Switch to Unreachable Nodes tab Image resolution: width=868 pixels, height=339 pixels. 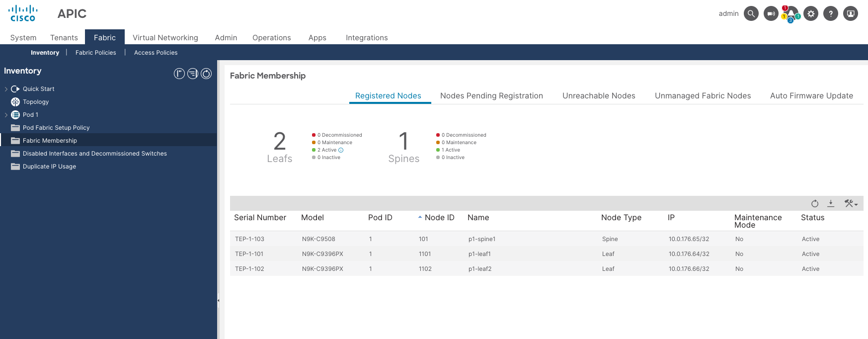pos(599,96)
